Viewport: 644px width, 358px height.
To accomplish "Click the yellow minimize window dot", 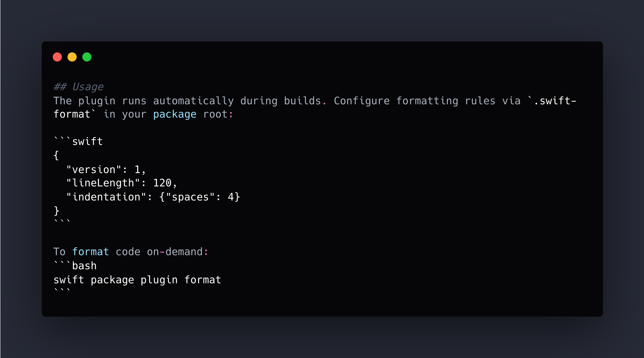I will pyautogui.click(x=72, y=57).
